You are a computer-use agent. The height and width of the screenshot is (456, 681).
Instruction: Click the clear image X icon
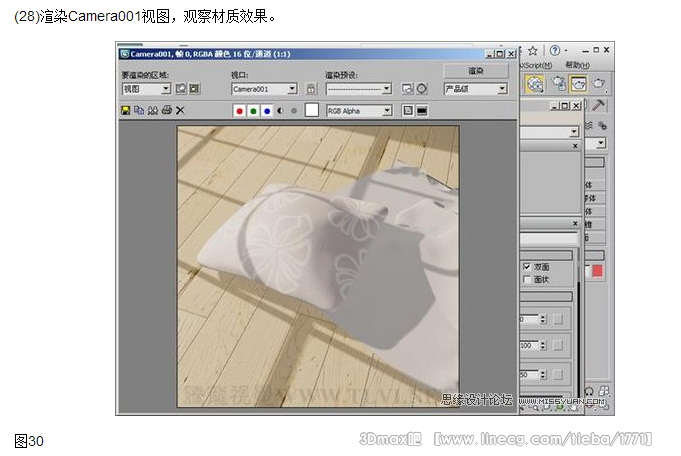click(x=180, y=110)
